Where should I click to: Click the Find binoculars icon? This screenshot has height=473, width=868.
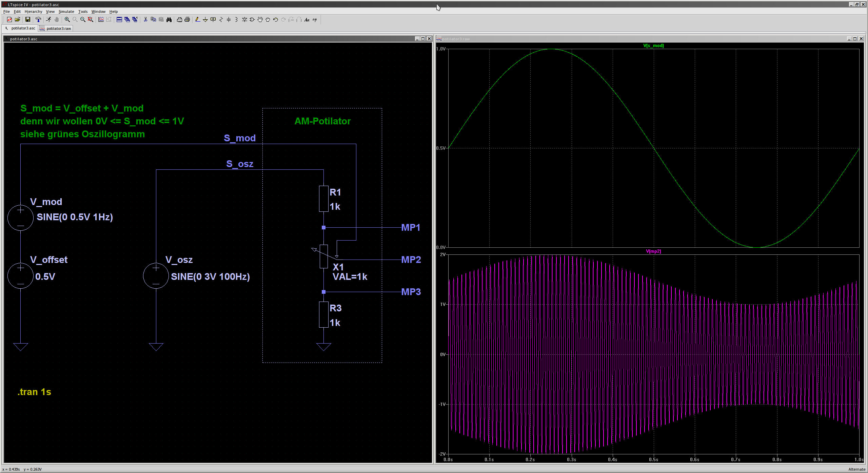point(169,20)
